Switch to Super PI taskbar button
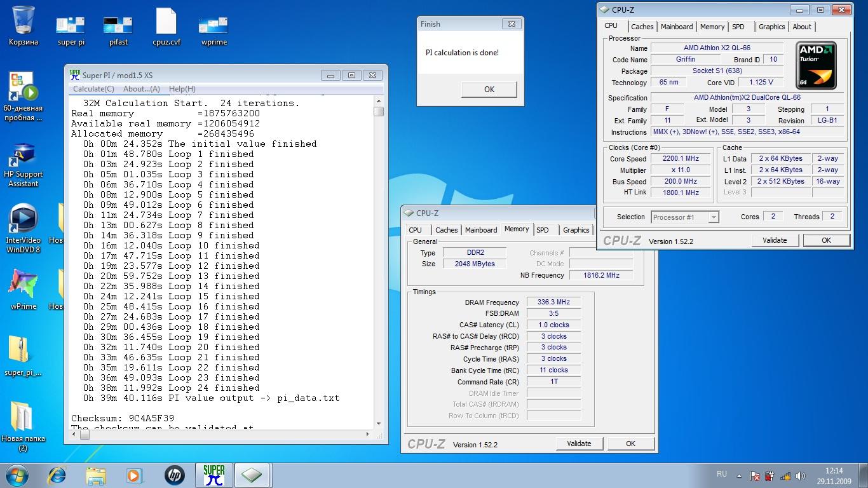The width and height of the screenshot is (868, 488). coord(214,475)
